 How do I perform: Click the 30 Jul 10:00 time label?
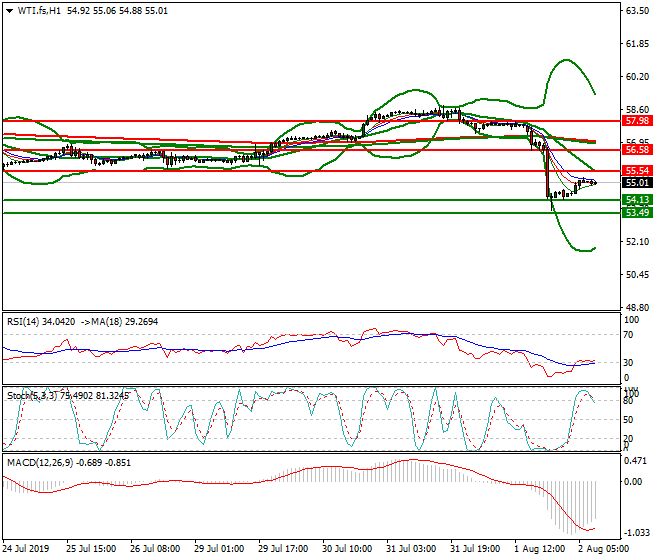click(x=347, y=549)
